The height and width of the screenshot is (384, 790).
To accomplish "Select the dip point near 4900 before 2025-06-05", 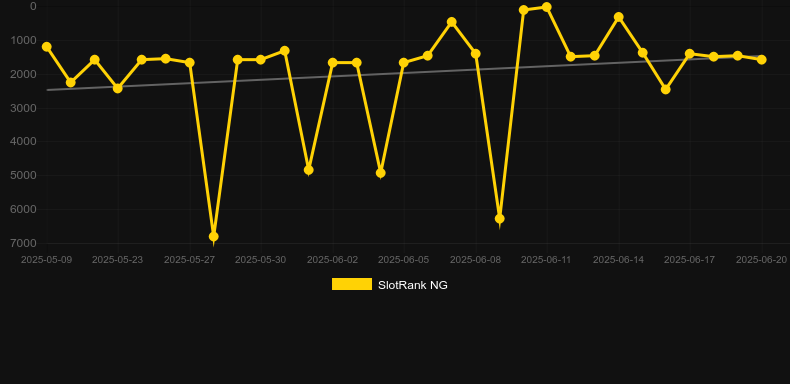I will pos(381,173).
